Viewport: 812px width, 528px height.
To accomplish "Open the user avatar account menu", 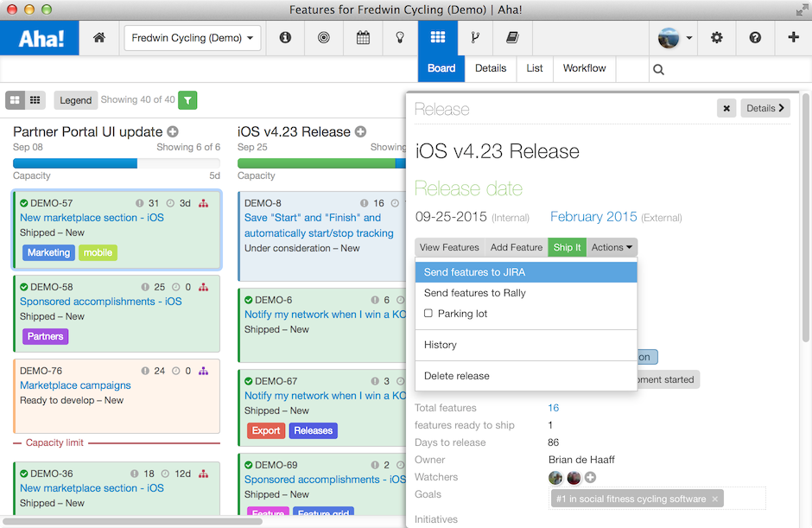I will click(x=675, y=38).
